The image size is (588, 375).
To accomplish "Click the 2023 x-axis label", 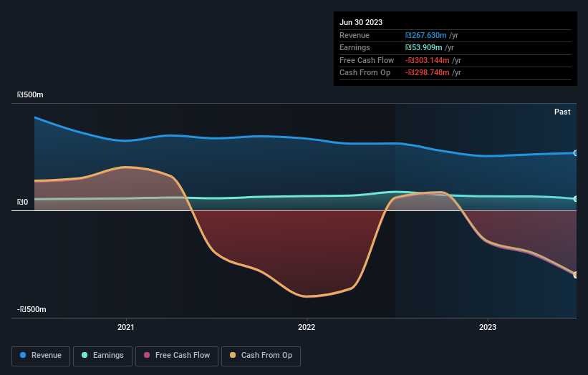I will (x=488, y=327).
